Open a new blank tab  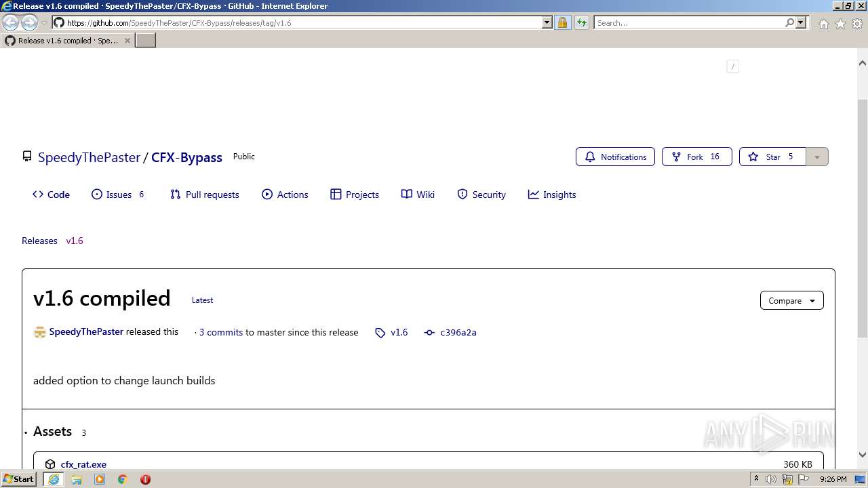[x=146, y=41]
